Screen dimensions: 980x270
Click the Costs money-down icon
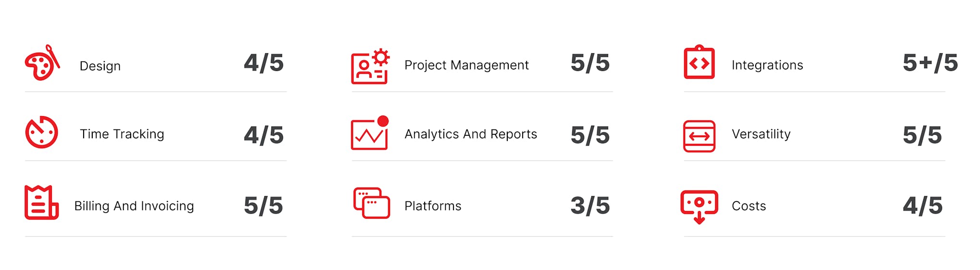coord(699,207)
